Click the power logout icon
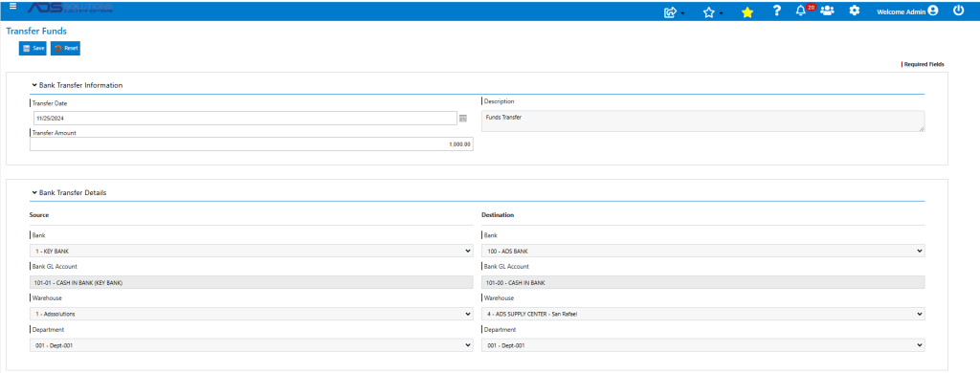This screenshot has height=373, width=980. coord(959,11)
